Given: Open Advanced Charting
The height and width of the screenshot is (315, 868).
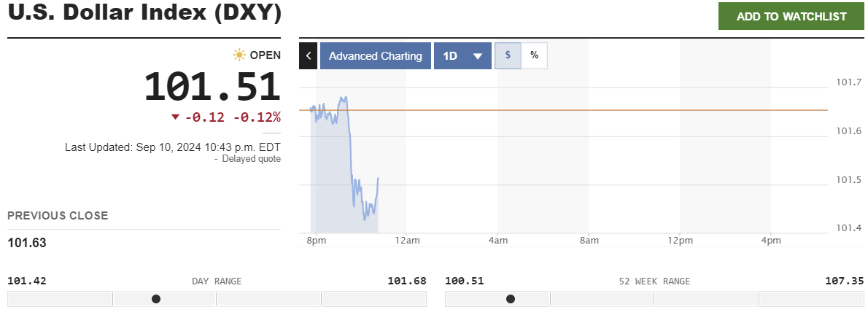Looking at the screenshot, I should [x=375, y=56].
